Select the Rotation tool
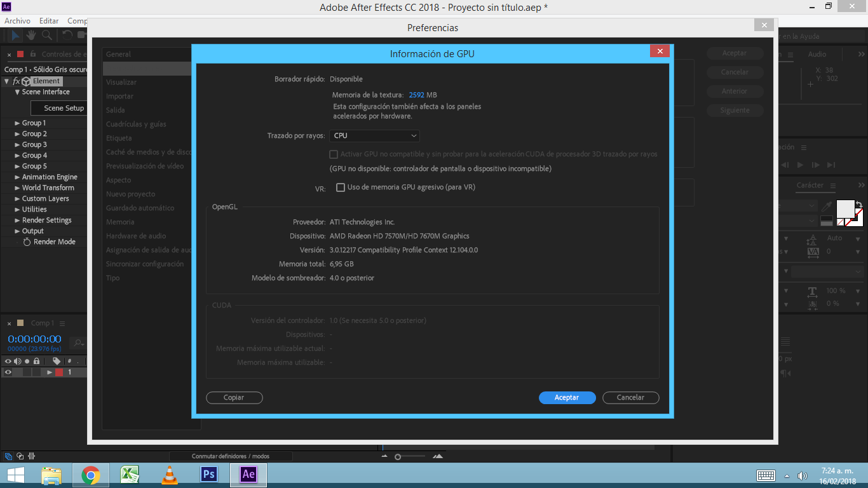The height and width of the screenshot is (488, 868). [67, 36]
